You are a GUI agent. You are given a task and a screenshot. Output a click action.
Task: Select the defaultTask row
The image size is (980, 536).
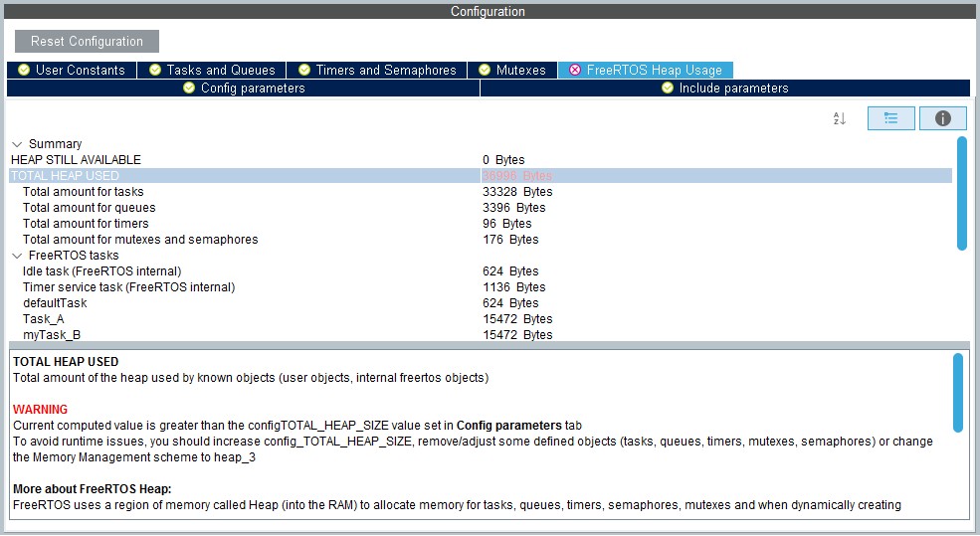tap(481, 303)
